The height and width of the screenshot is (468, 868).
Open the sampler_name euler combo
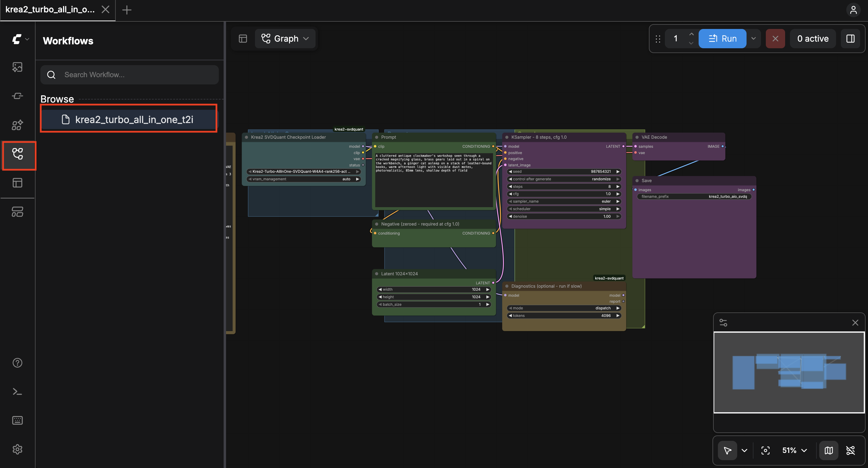(x=564, y=202)
